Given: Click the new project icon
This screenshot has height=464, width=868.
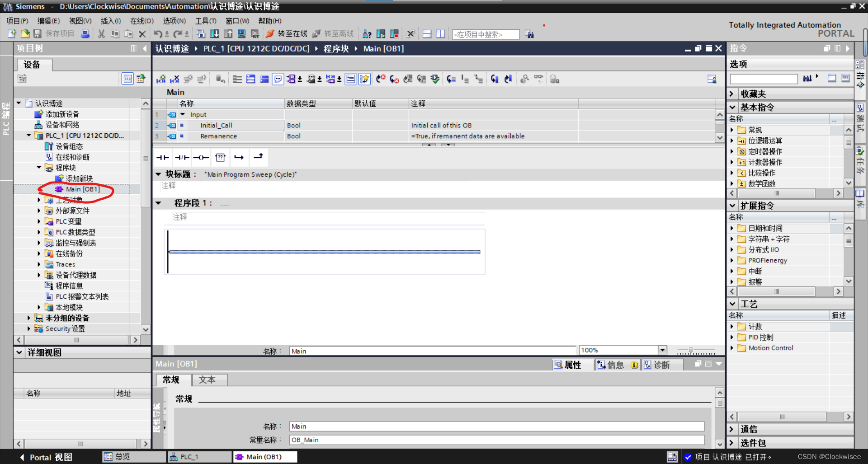Looking at the screenshot, I should pyautogui.click(x=12, y=34).
